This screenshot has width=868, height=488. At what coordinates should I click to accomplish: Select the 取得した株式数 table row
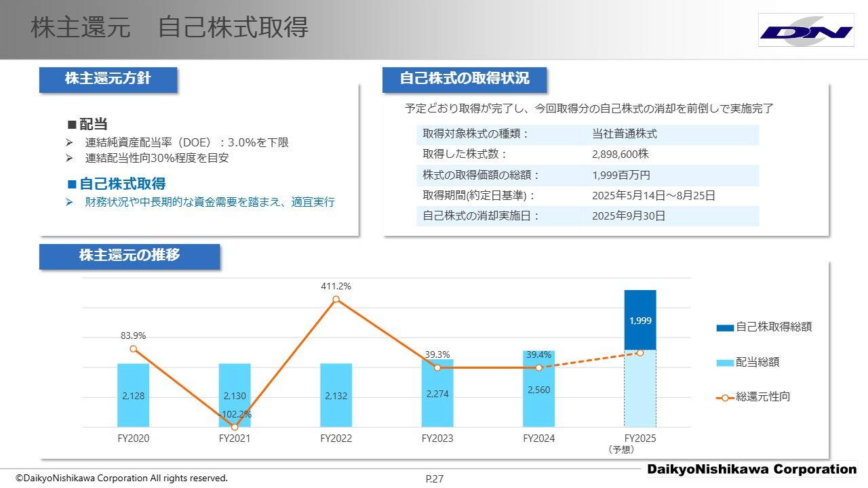(587, 155)
